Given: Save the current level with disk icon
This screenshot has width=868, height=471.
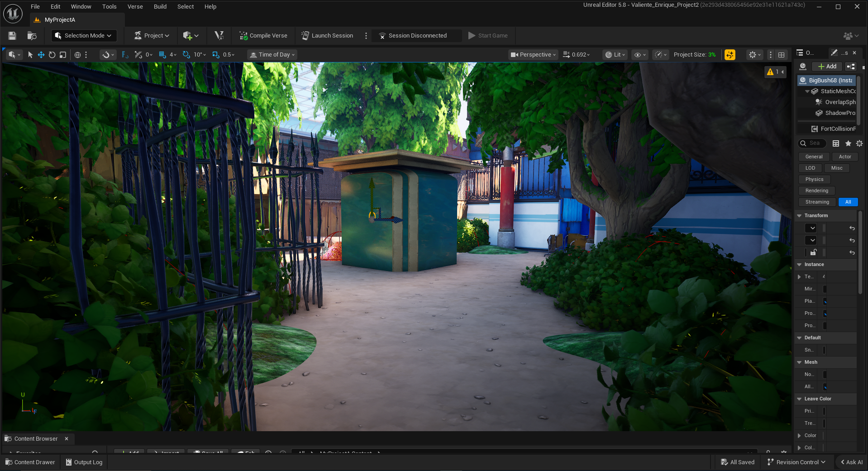Looking at the screenshot, I should coord(12,36).
